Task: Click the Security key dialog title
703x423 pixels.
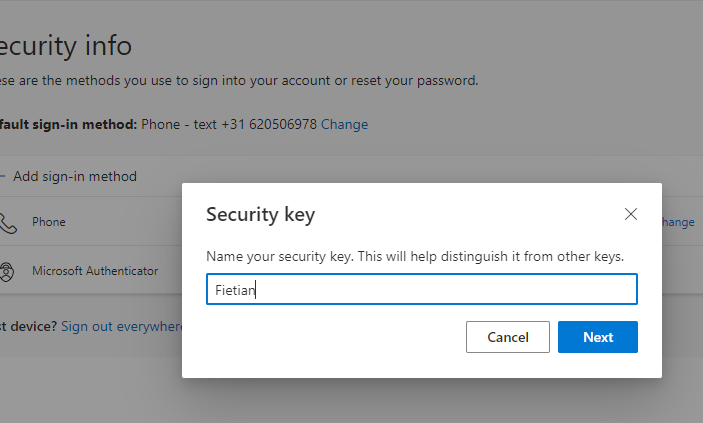Action: [260, 214]
